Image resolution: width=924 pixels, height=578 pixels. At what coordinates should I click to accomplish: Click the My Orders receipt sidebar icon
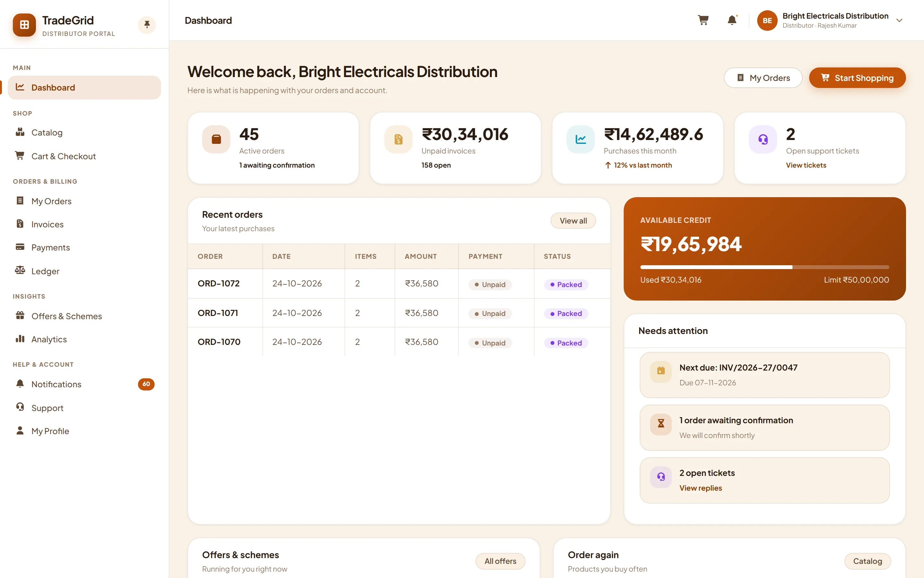(x=20, y=200)
